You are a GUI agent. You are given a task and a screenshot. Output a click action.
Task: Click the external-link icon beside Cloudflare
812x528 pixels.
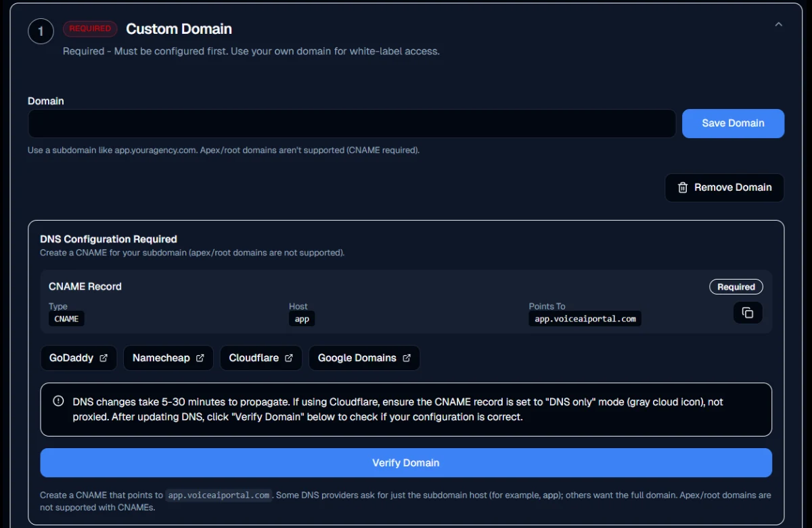290,357
